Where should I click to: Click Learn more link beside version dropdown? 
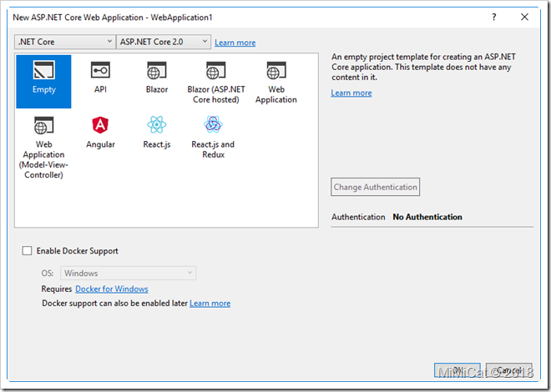click(x=235, y=43)
